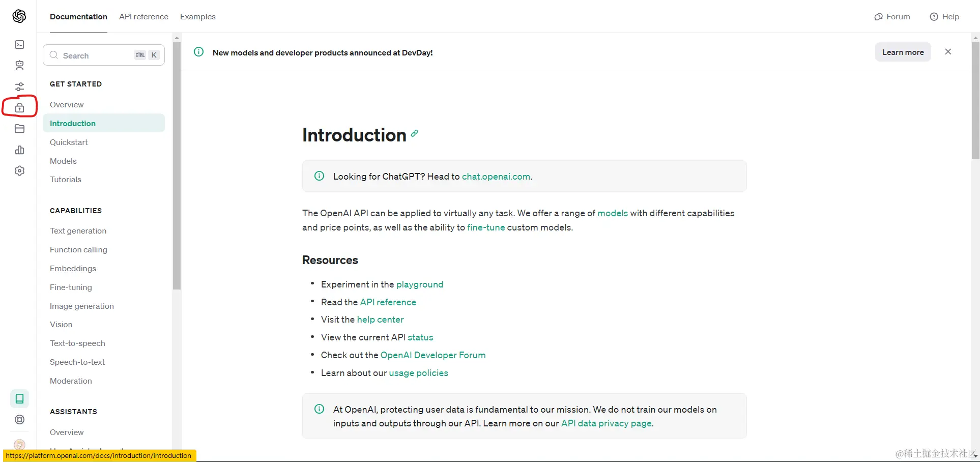Click the help lifebuoy icon in sidebar
The width and height of the screenshot is (980, 462).
tap(19, 420)
